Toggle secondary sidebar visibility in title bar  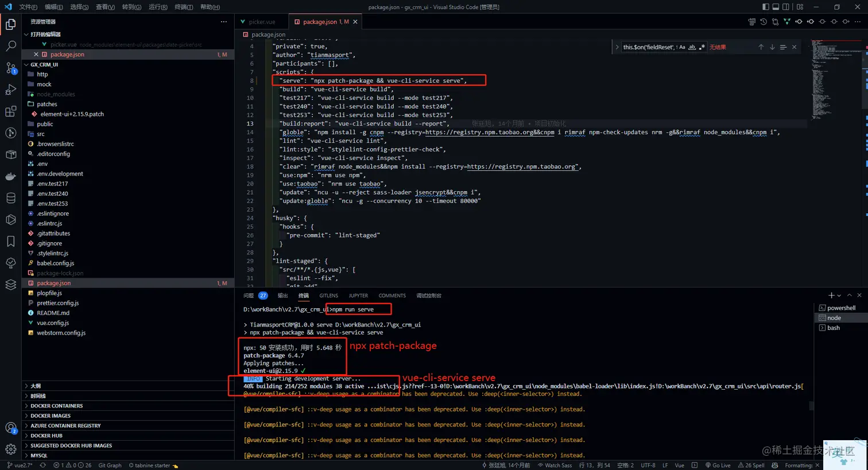[786, 7]
